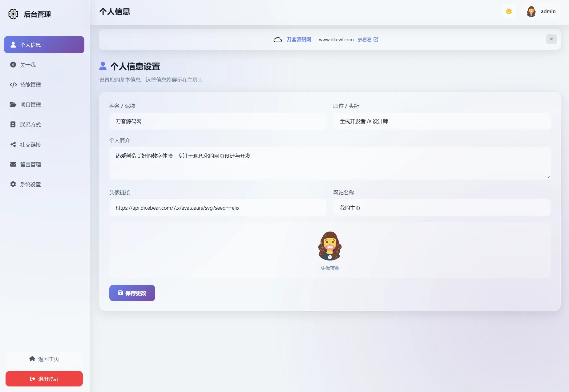Edit the 头像链接 avatar URL field
The width and height of the screenshot is (569, 392).
click(217, 208)
